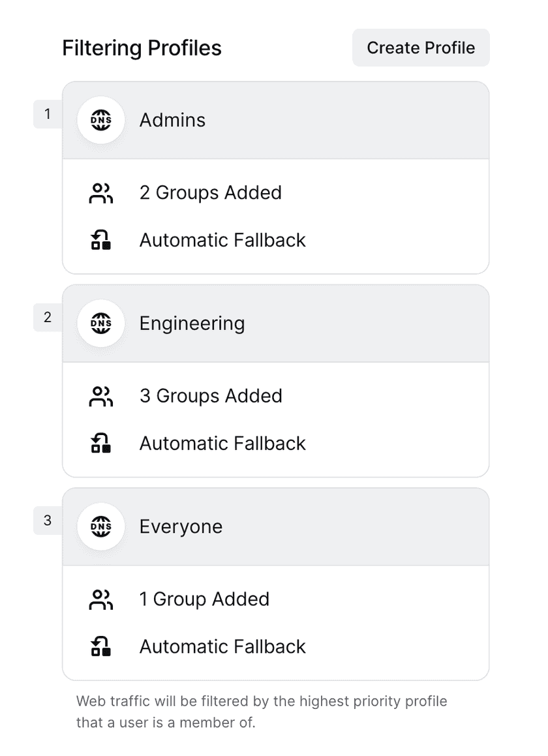Click Automatic Fallback text under Engineering
The height and width of the screenshot is (756, 548).
[222, 444]
